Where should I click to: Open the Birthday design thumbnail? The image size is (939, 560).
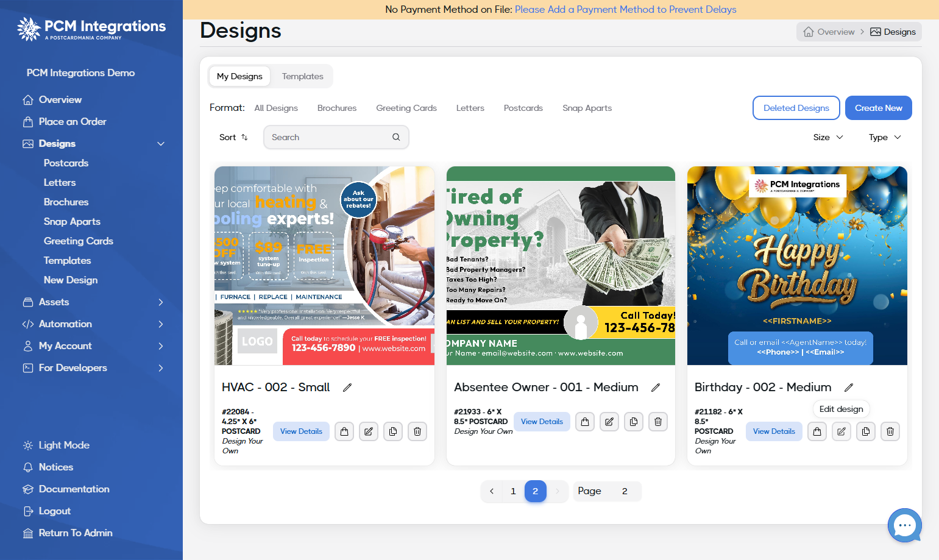(x=797, y=266)
